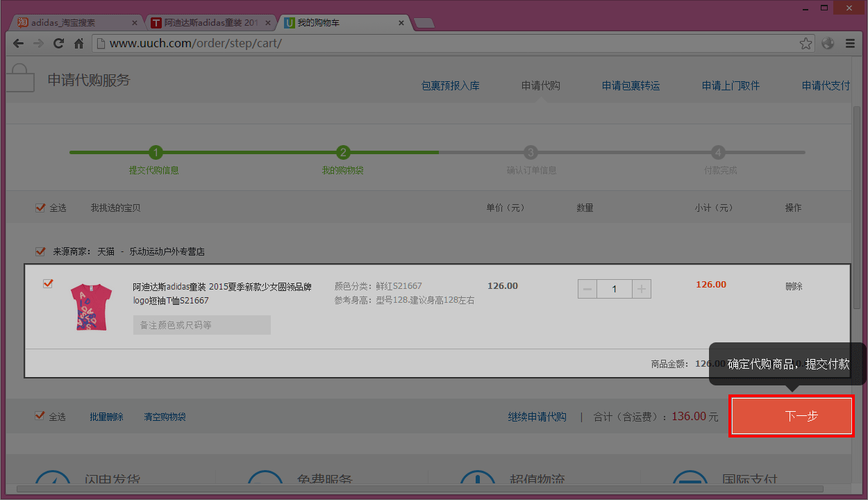Open the browser home page
Image resolution: width=868 pixels, height=500 pixels.
click(x=78, y=43)
